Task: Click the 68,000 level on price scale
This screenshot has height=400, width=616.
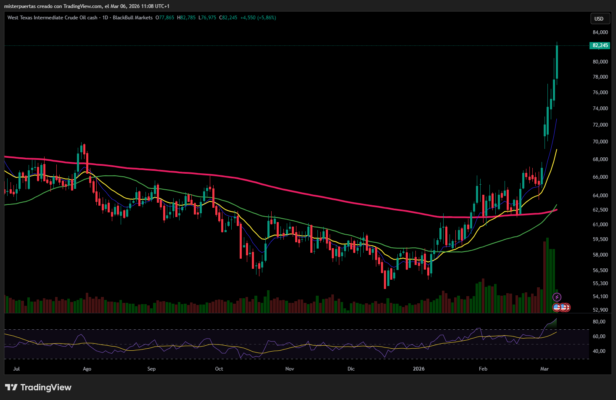Action: pyautogui.click(x=600, y=159)
